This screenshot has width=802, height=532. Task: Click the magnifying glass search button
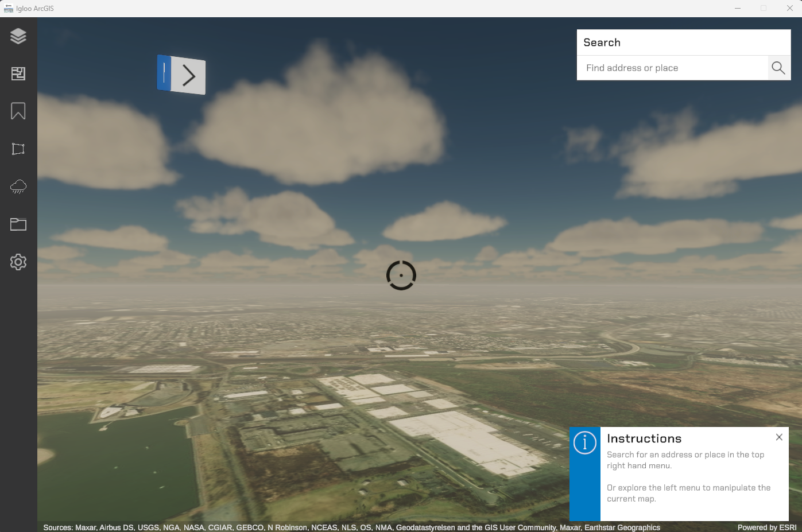tap(778, 68)
